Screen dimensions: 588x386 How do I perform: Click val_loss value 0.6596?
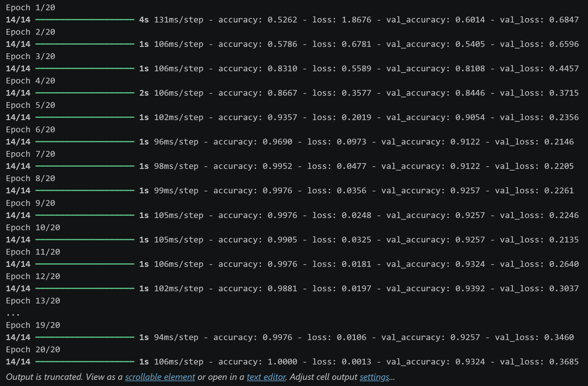pos(564,44)
